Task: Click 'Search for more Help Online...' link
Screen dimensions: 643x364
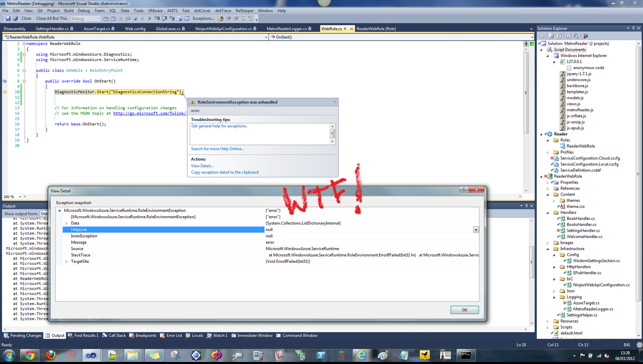Action: [218, 149]
